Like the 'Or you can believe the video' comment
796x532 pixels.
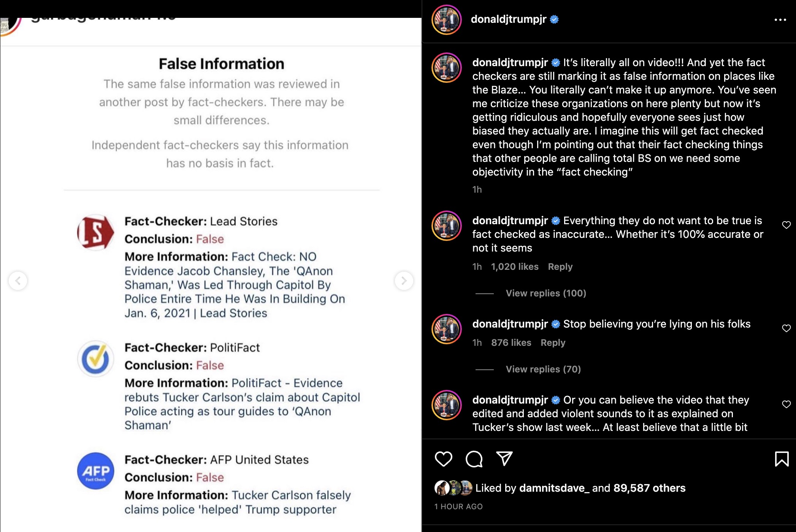tap(786, 404)
